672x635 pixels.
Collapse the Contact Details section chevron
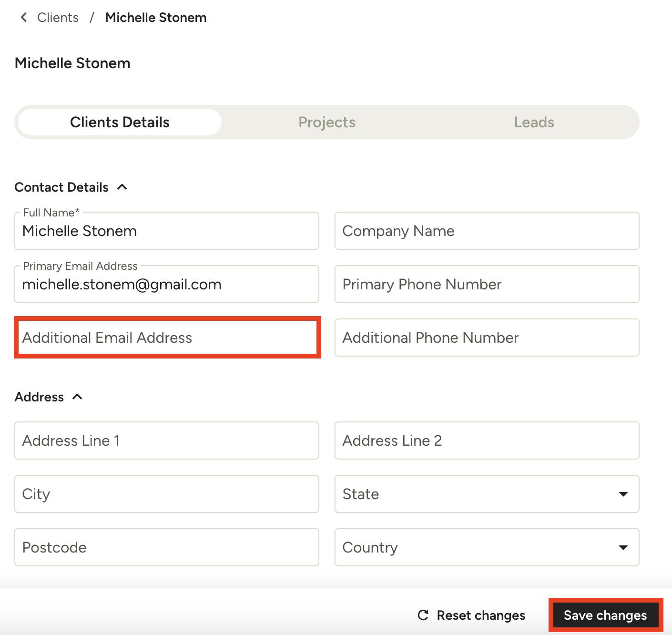tap(122, 187)
